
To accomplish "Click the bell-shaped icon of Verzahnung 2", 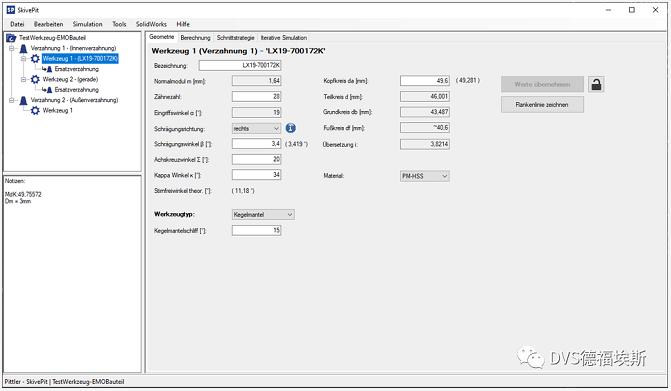I will pos(24,100).
